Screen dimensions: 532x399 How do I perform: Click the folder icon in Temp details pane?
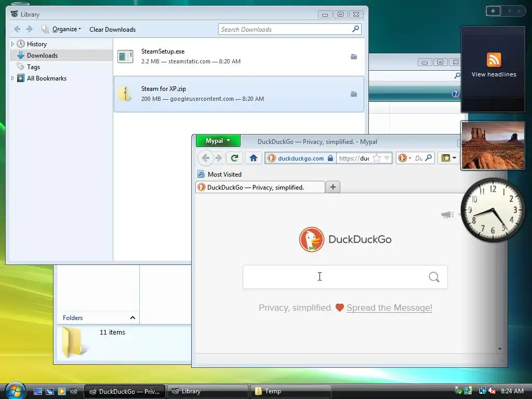pyautogui.click(x=74, y=342)
